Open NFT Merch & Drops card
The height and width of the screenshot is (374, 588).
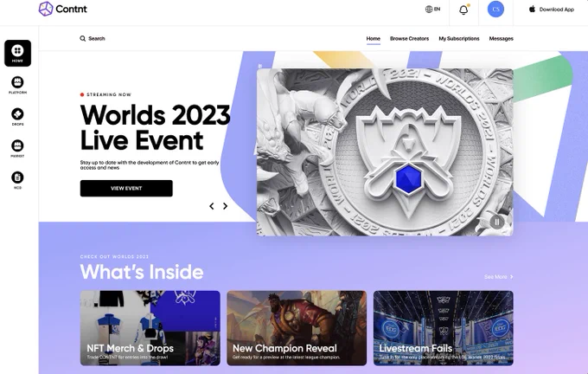pos(150,328)
